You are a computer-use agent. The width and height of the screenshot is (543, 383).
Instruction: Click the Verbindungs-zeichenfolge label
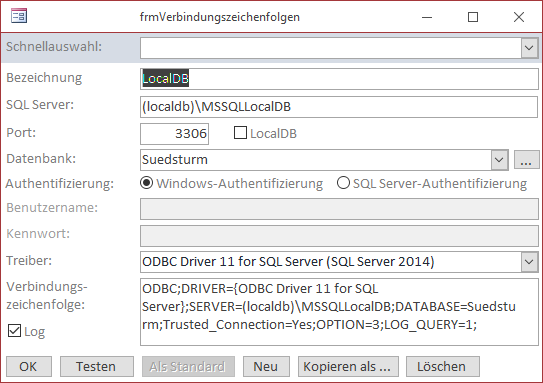pyautogui.click(x=47, y=296)
